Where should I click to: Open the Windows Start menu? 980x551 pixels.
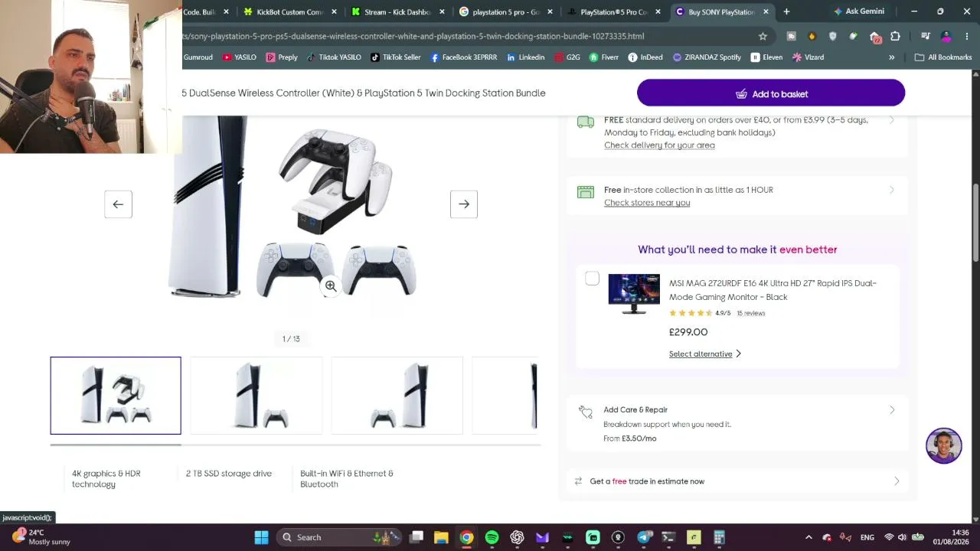[x=261, y=537]
